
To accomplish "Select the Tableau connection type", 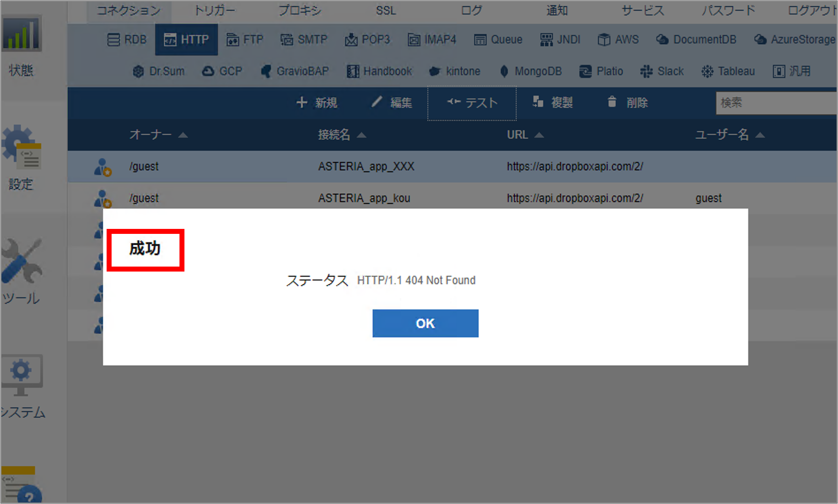I will 728,71.
